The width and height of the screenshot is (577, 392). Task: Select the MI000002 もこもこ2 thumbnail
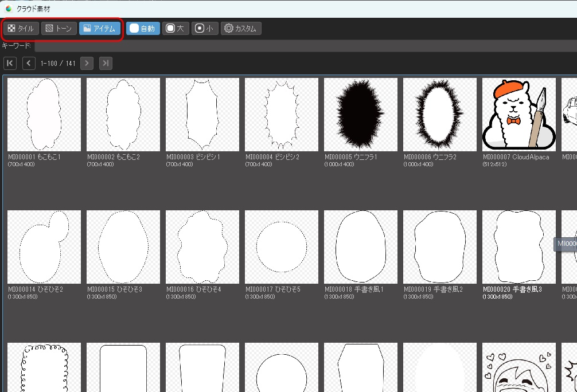coord(123,115)
